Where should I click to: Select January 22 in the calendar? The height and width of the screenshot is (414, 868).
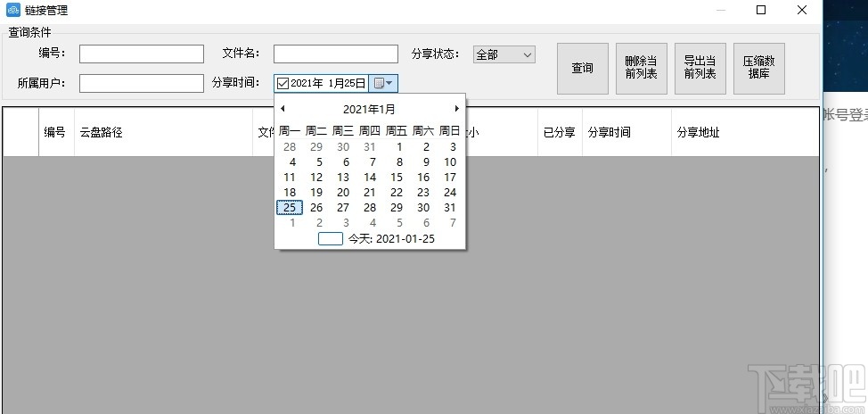tap(397, 193)
